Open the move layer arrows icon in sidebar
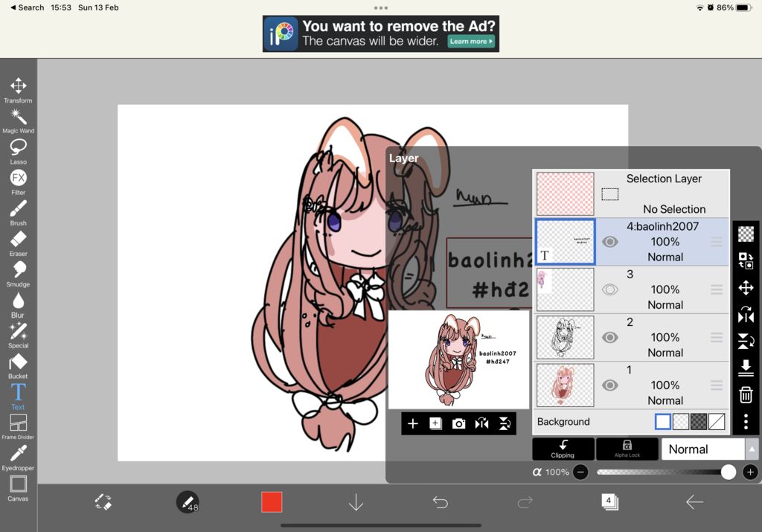Viewport: 762px width, 532px height. coord(746,288)
